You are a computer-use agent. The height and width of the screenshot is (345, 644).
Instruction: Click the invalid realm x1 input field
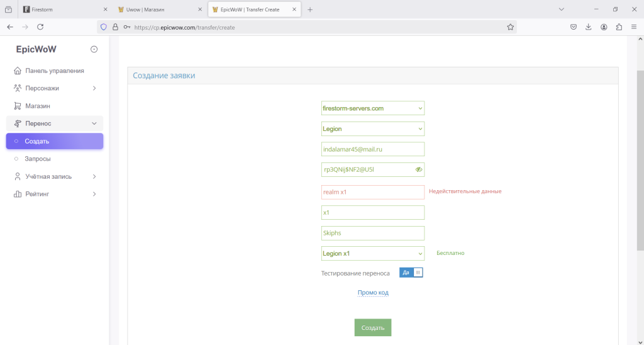point(372,192)
